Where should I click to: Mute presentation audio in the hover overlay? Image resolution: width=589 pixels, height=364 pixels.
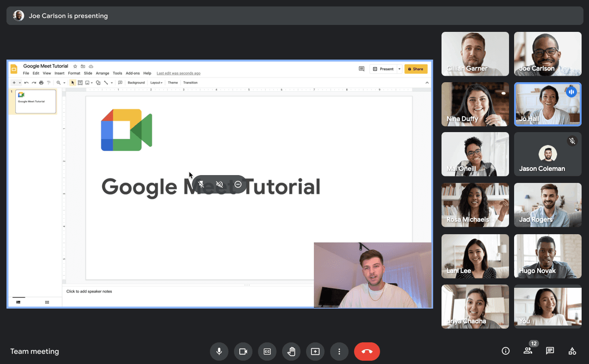tap(220, 184)
